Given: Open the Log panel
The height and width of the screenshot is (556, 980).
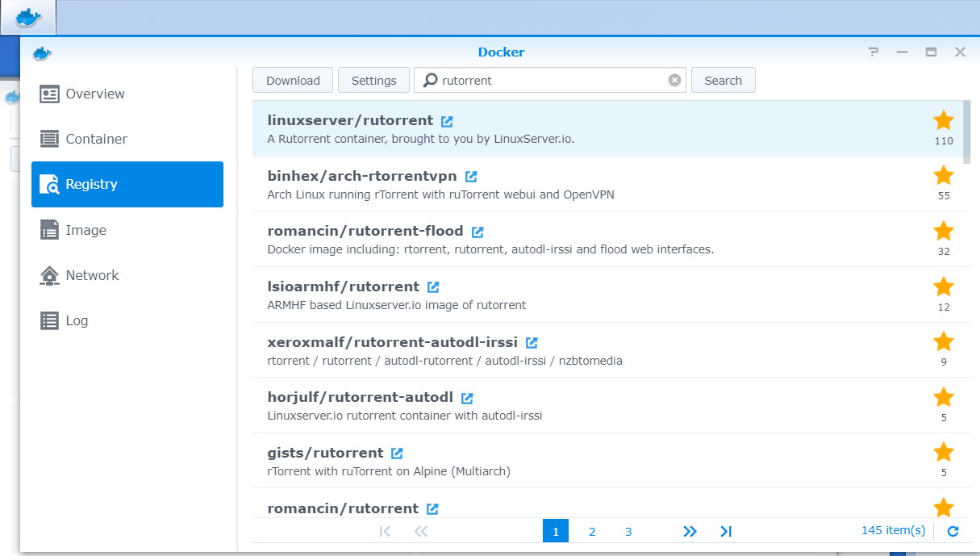Looking at the screenshot, I should tap(77, 320).
